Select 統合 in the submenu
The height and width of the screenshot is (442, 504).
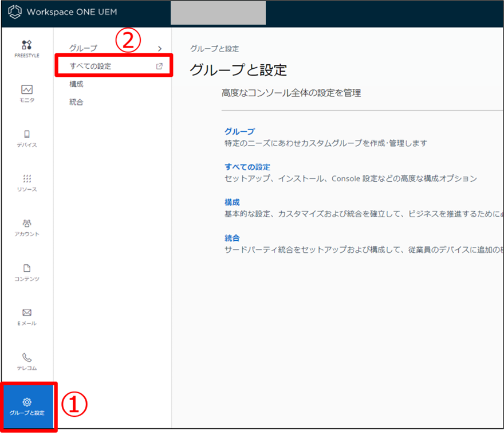[x=77, y=102]
